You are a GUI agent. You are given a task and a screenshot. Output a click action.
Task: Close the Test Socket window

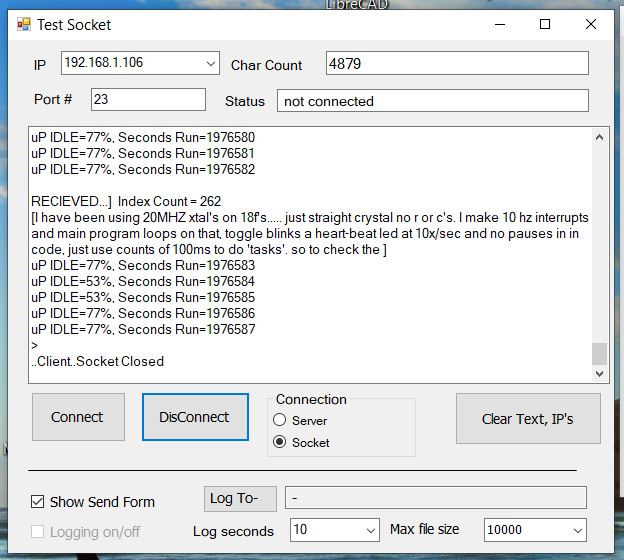tap(591, 24)
